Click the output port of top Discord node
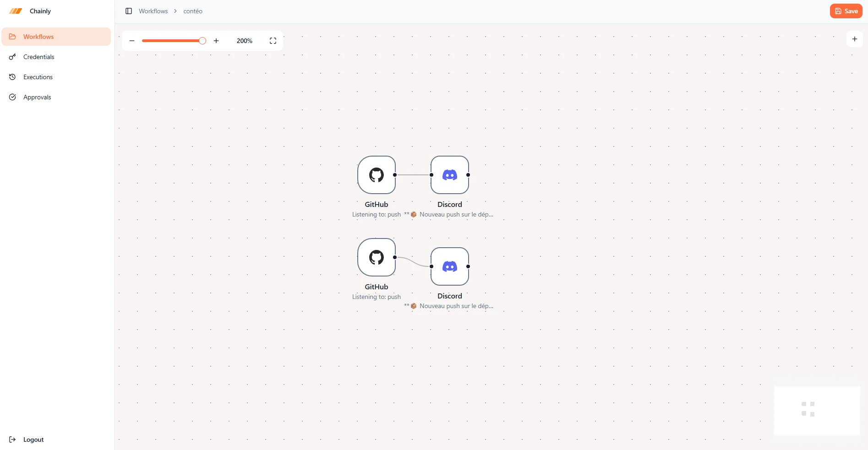The image size is (868, 450). point(468,175)
